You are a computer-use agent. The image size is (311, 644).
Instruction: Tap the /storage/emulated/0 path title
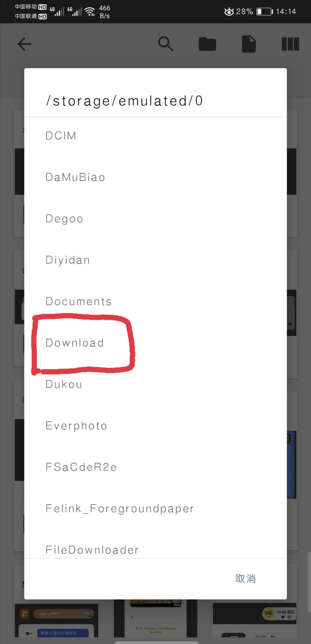click(x=124, y=101)
